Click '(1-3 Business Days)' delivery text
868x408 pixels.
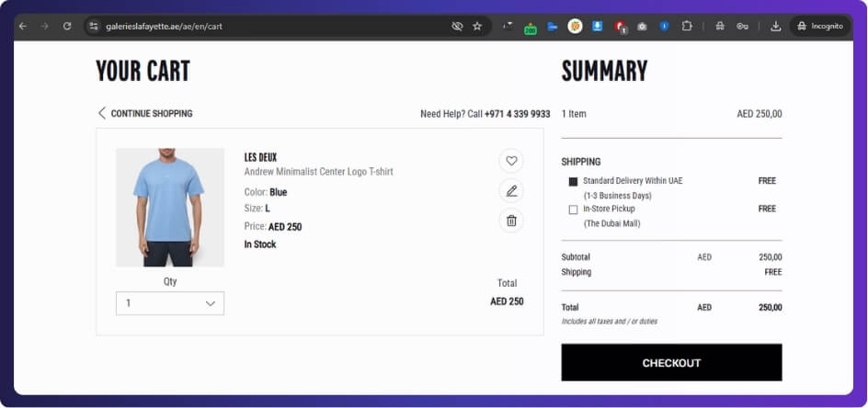point(617,196)
